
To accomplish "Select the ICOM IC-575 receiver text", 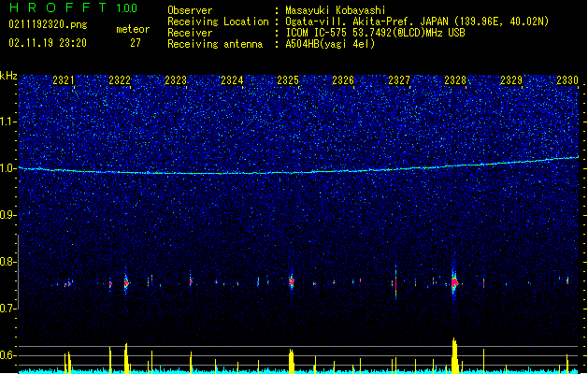I will (375, 33).
